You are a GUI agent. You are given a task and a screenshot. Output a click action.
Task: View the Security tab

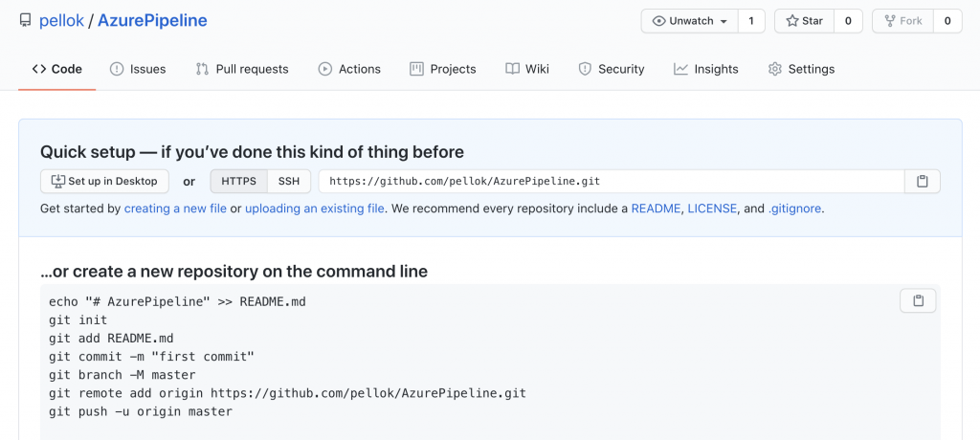point(612,69)
